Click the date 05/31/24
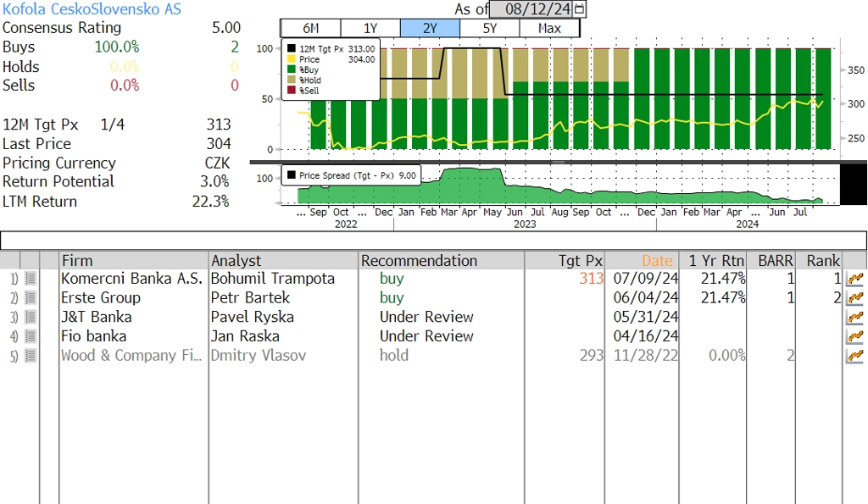Screen dimensions: 868x504 pyautogui.click(x=645, y=317)
